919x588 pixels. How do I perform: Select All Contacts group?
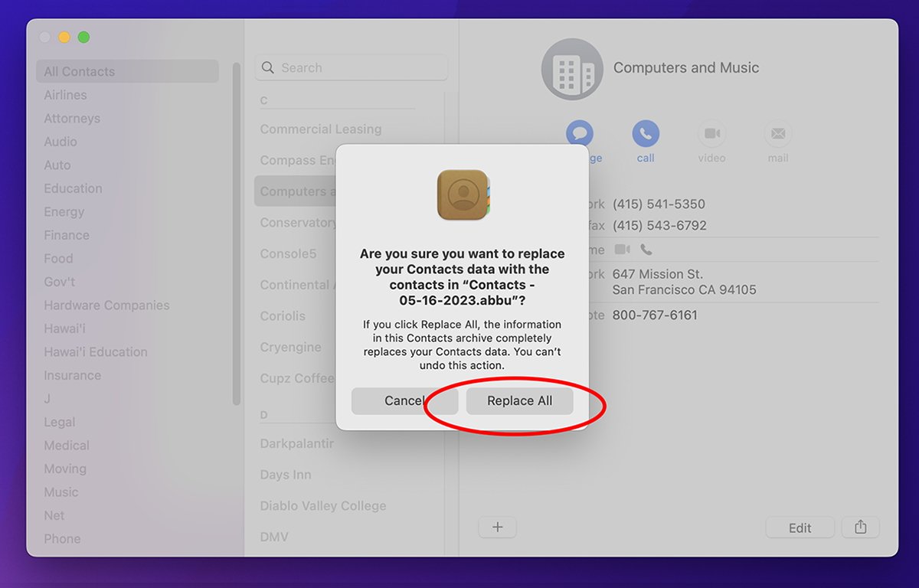[x=127, y=71]
